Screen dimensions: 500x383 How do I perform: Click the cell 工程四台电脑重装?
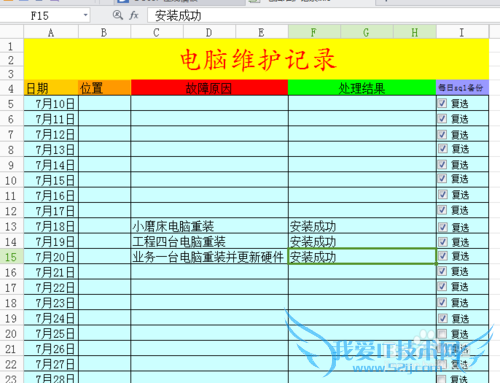click(x=209, y=242)
